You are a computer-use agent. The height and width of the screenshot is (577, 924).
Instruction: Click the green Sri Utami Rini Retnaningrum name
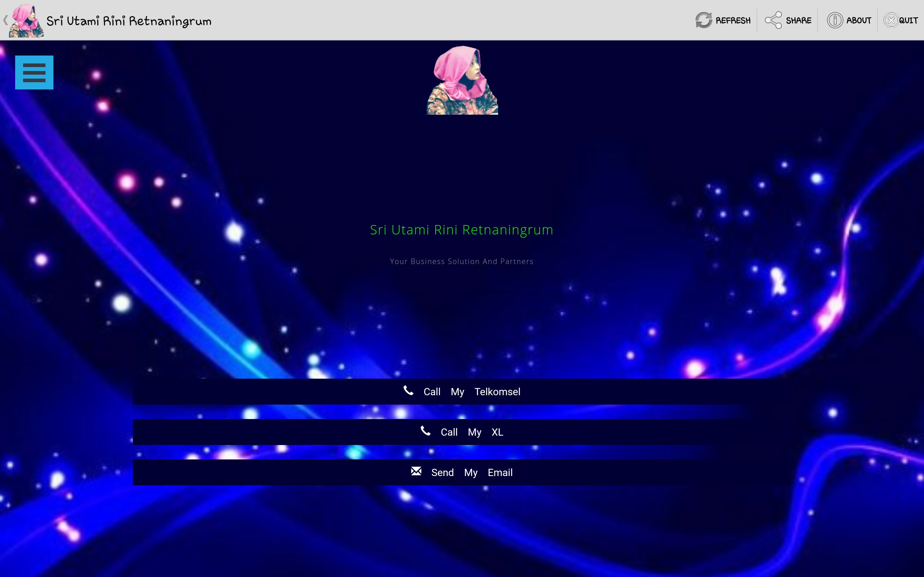point(461,230)
